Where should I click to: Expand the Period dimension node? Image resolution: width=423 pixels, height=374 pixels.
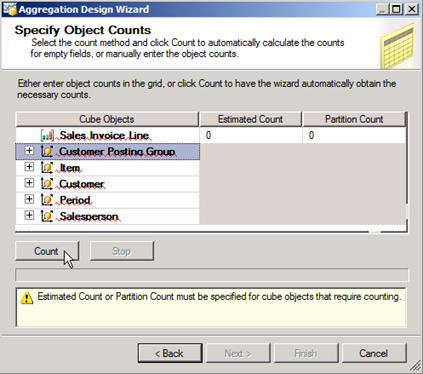(29, 199)
